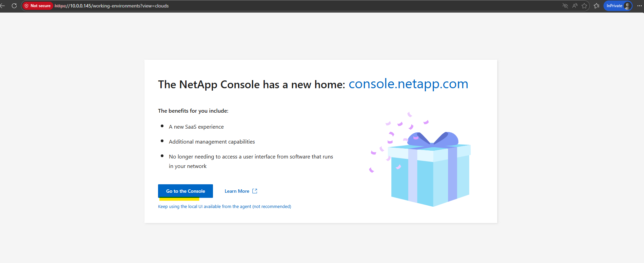Open the browser Settings and more menu
The height and width of the screenshot is (263, 644).
(x=640, y=6)
